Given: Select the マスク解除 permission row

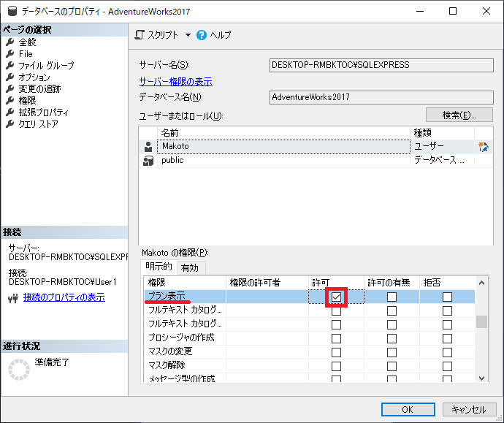Looking at the screenshot, I should [309, 366].
